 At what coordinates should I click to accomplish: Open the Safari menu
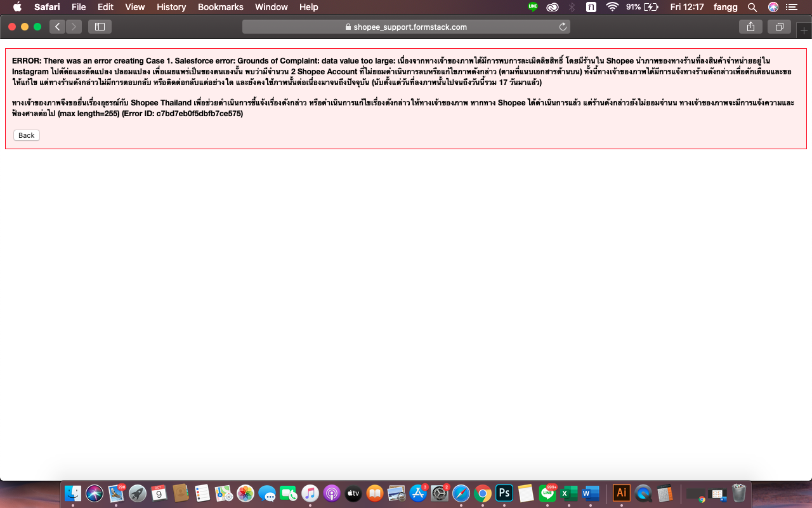click(47, 7)
